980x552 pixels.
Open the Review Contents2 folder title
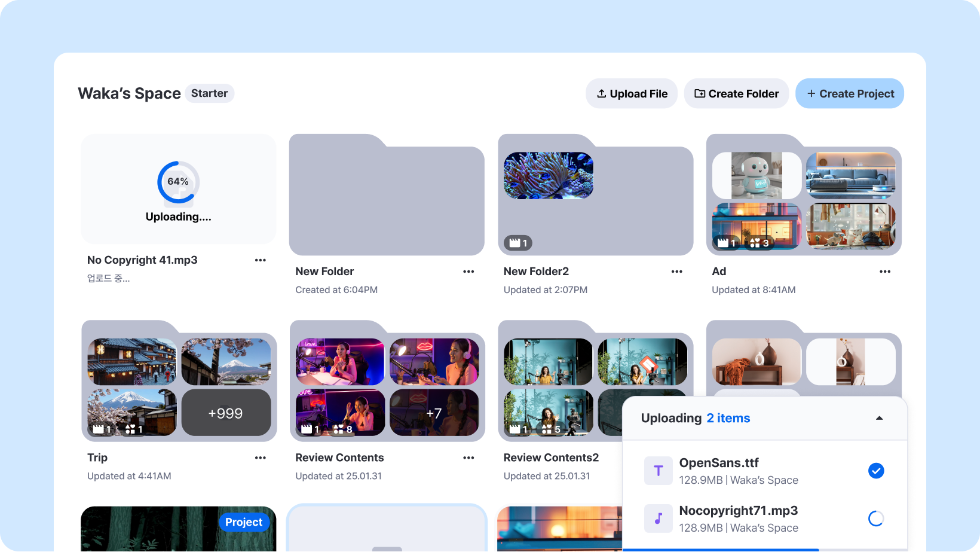[551, 458]
